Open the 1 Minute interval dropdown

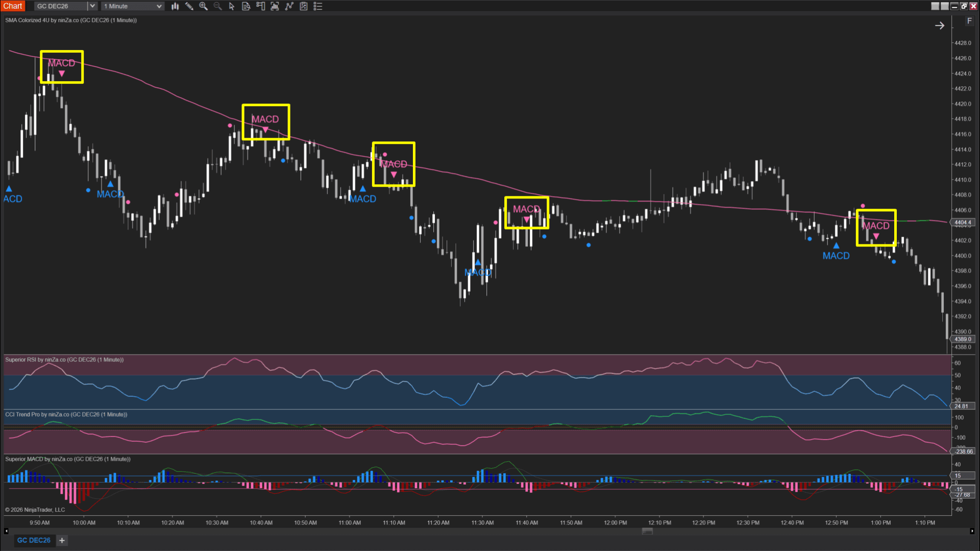click(x=133, y=6)
